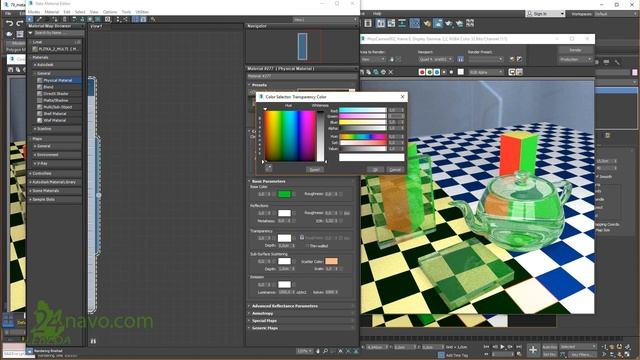
Task: Click the Render button in render window
Action: (576, 50)
